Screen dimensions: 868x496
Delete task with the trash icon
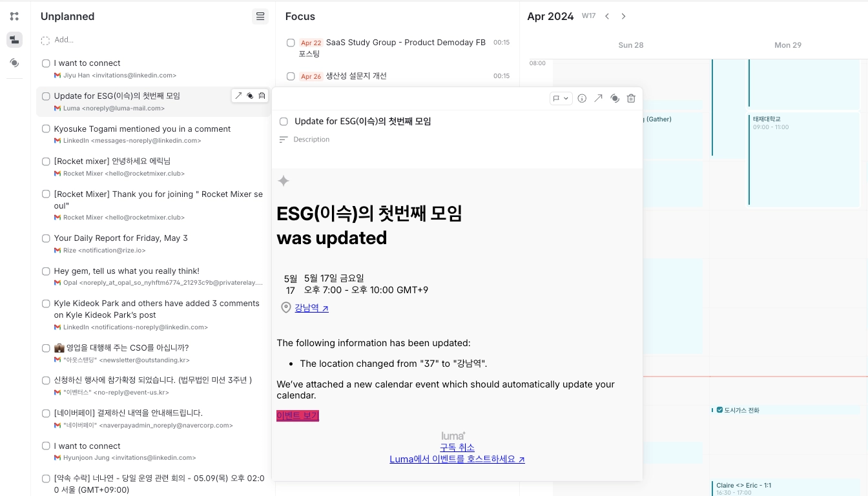point(631,98)
